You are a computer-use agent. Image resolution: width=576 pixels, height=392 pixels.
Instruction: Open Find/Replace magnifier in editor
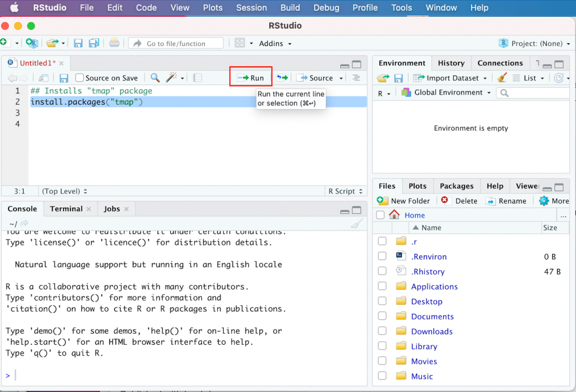coord(155,78)
